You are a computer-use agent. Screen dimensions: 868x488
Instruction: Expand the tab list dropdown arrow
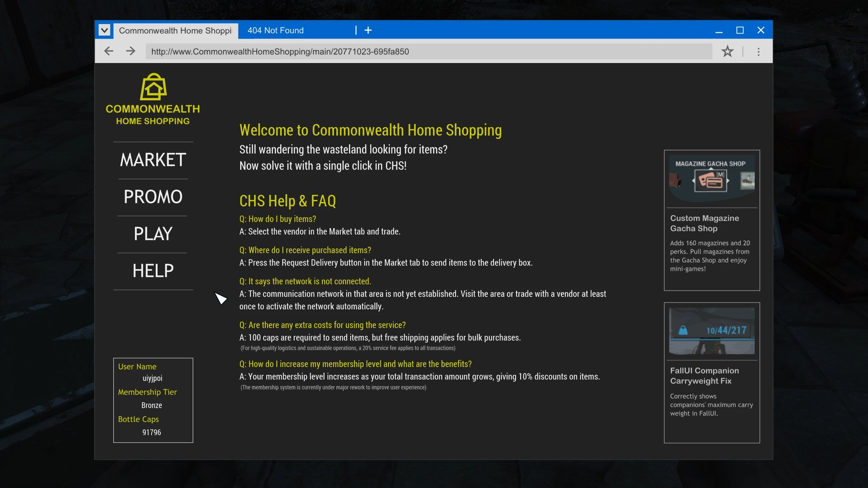click(x=104, y=30)
